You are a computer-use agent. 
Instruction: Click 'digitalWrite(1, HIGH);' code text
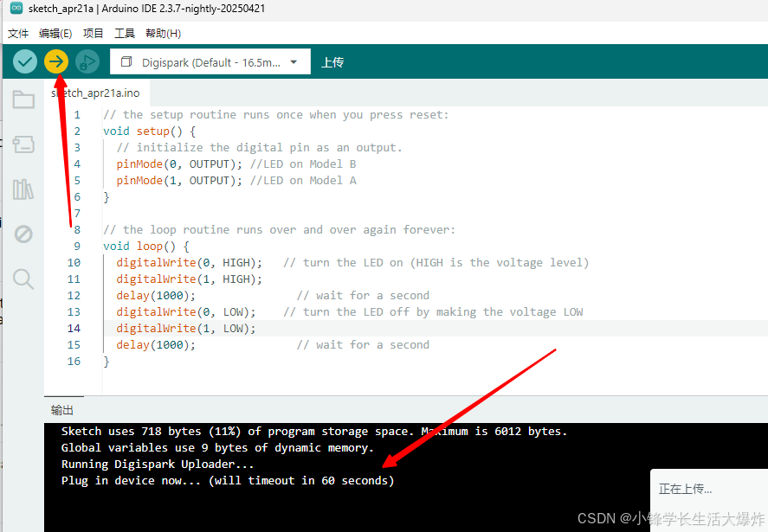(189, 279)
